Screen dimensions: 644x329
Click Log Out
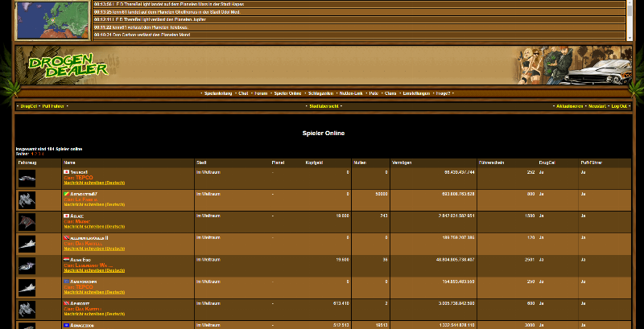(x=619, y=106)
